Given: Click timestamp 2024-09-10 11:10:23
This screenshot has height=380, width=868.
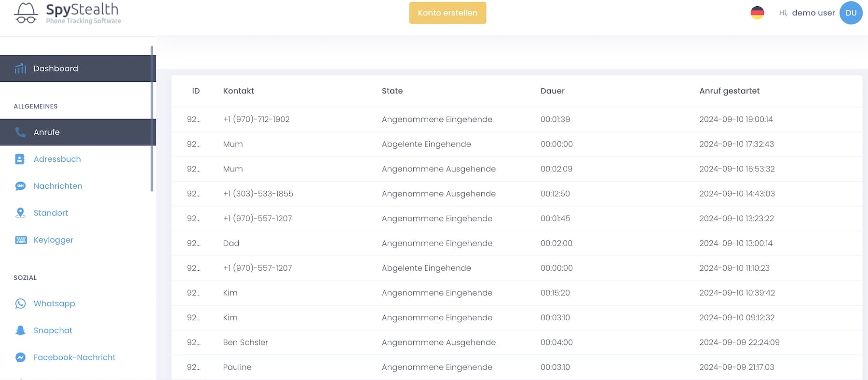Looking at the screenshot, I should tap(734, 268).
